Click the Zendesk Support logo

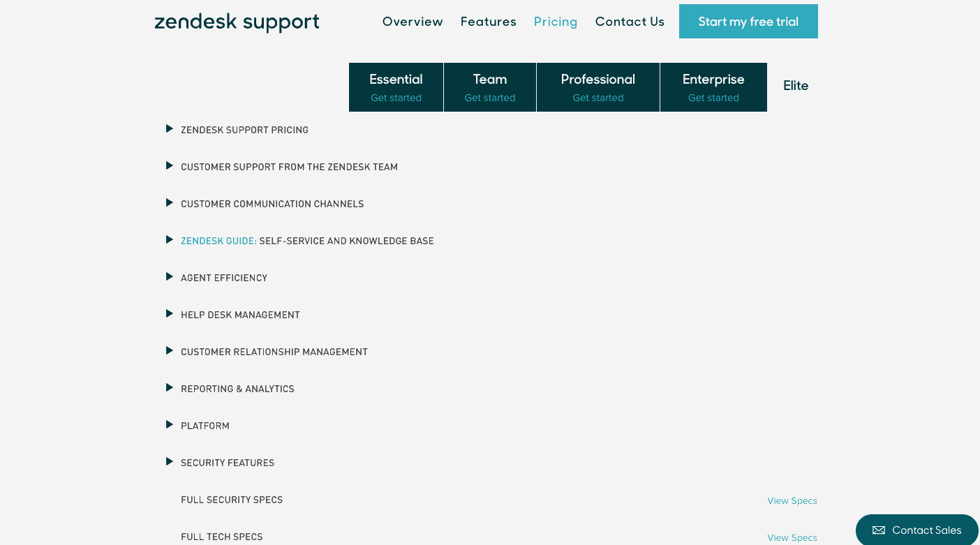coord(237,22)
